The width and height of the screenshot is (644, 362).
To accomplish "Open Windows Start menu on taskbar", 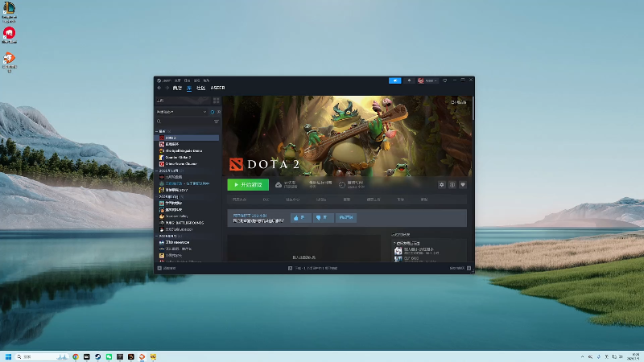I will click(x=8, y=356).
